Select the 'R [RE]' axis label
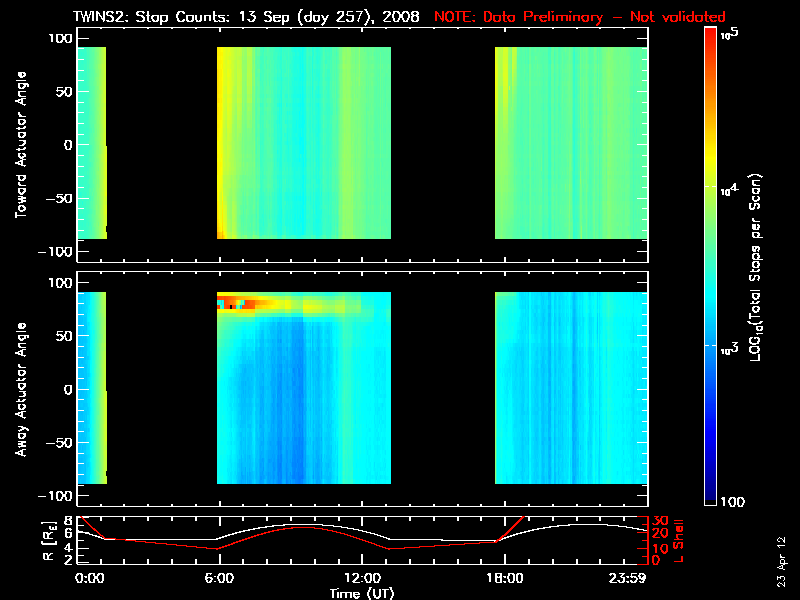This screenshot has width=800, height=600. point(48,541)
